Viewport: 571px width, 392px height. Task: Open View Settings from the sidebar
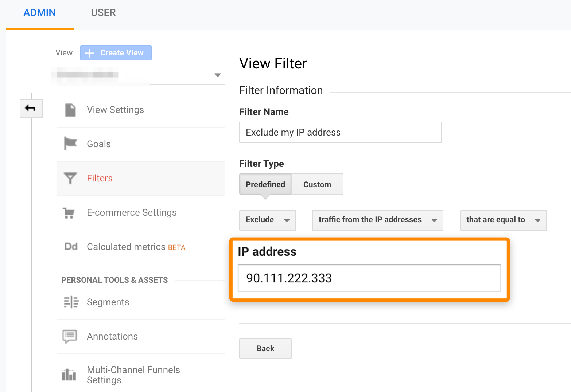pyautogui.click(x=70, y=110)
